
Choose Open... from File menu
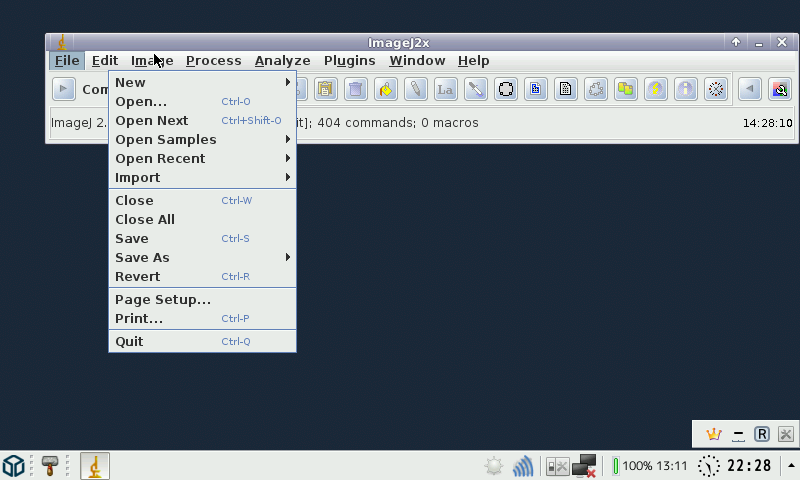(x=203, y=102)
